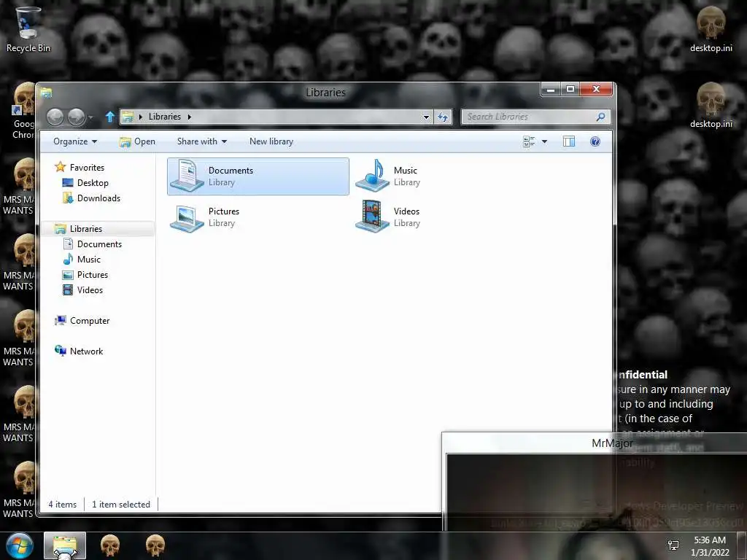Open the Windows Start orb
This screenshot has width=747, height=560.
point(20,545)
